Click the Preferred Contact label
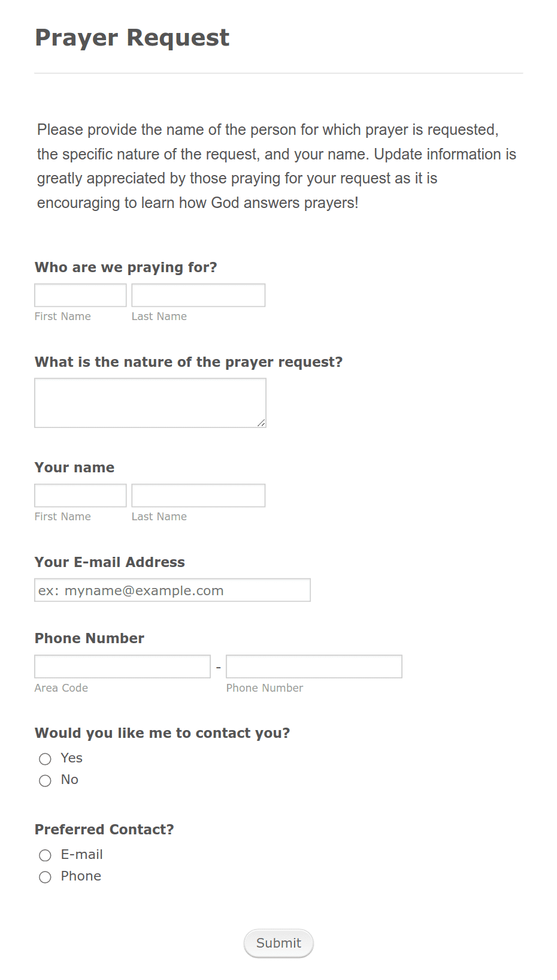The height and width of the screenshot is (980, 557). 104,830
